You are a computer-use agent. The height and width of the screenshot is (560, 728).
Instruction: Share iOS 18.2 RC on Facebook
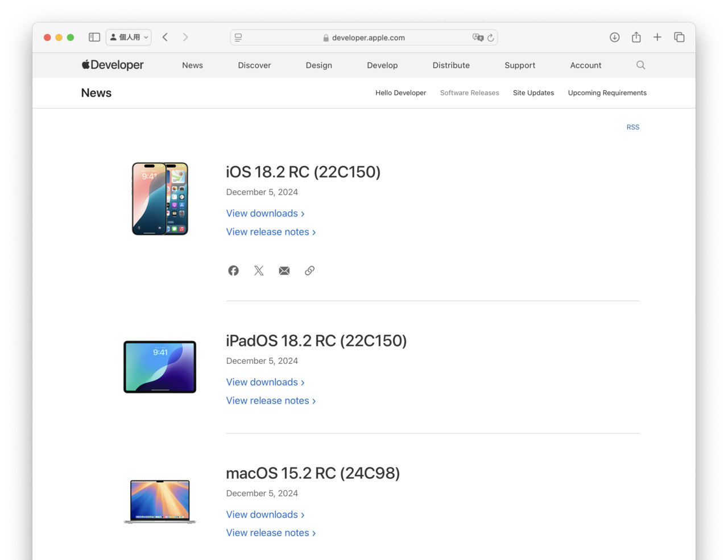(233, 271)
